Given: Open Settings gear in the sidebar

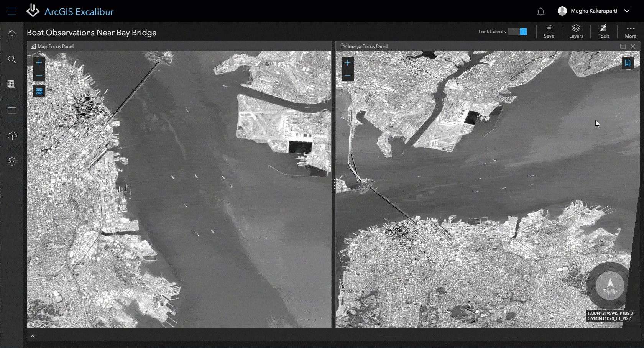Looking at the screenshot, I should 12,161.
